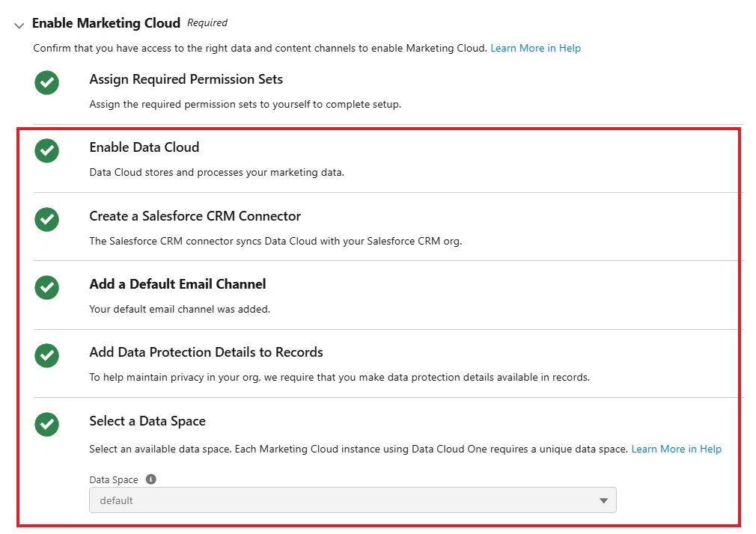The height and width of the screenshot is (534, 756).
Task: Click the Data Space info tooltip icon
Action: 151,479
